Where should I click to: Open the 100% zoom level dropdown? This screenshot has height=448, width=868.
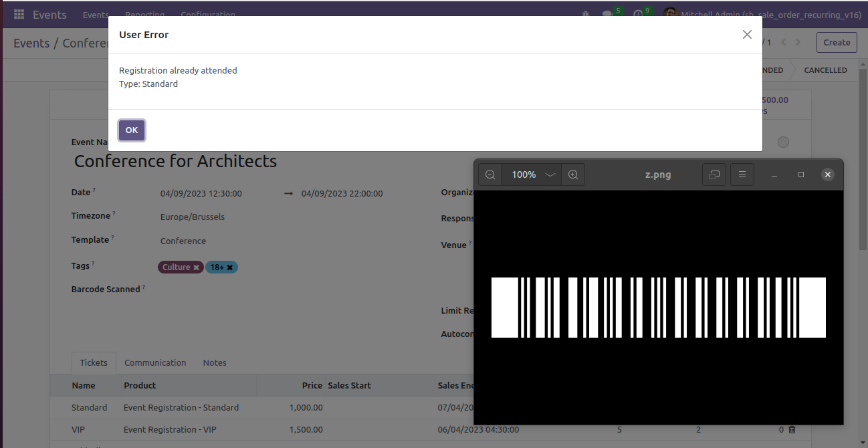pyautogui.click(x=532, y=175)
